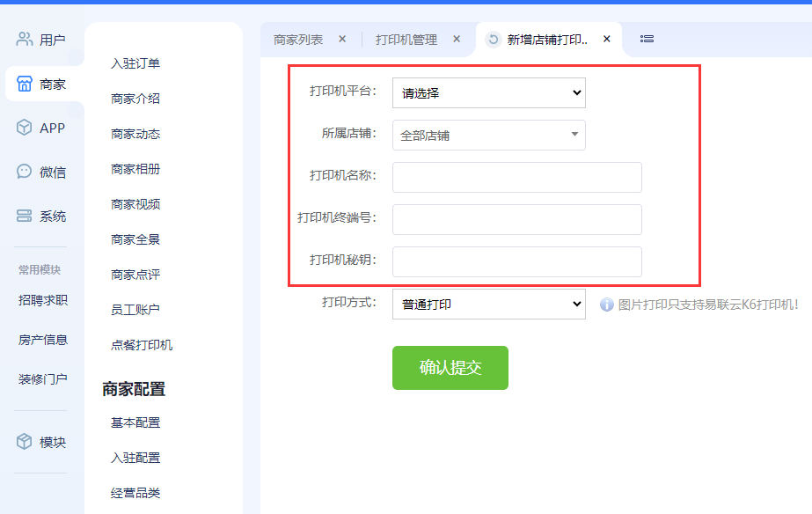Open the 用户 section in sidebar
This screenshot has height=514, width=812.
click(x=41, y=40)
